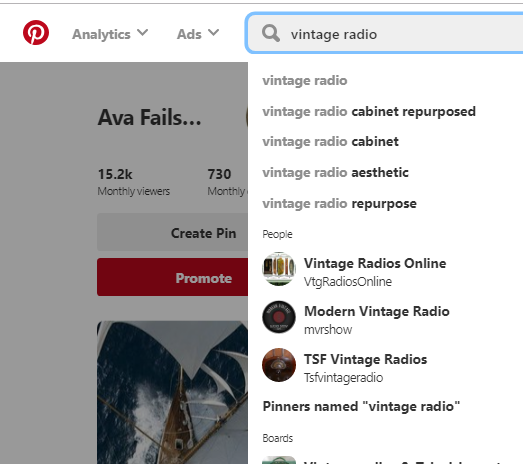The width and height of the screenshot is (523, 464).
Task: Open Vintage Radios Online profile avatar
Action: click(279, 269)
